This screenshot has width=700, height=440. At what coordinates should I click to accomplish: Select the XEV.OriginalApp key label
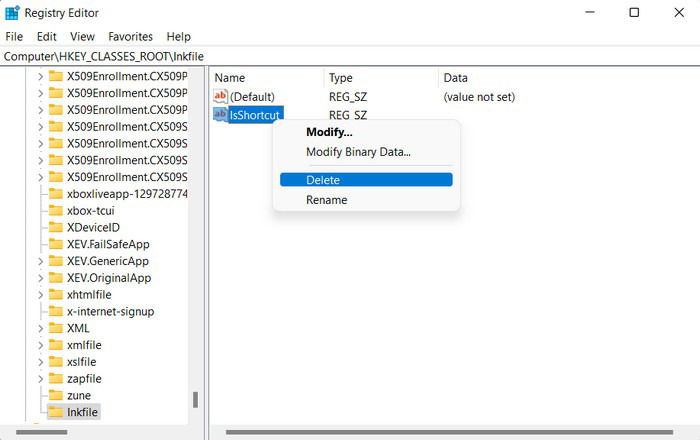coord(109,278)
